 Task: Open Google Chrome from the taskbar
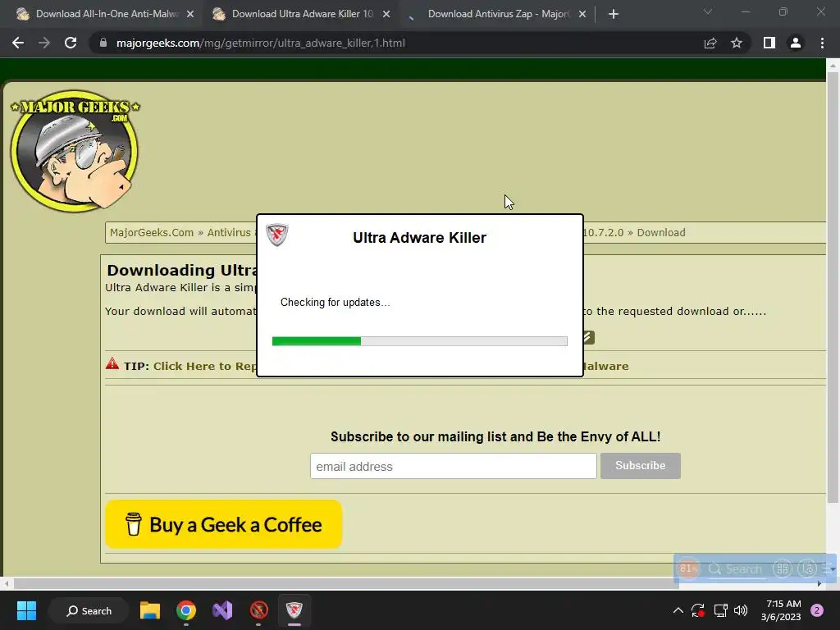coord(186,610)
